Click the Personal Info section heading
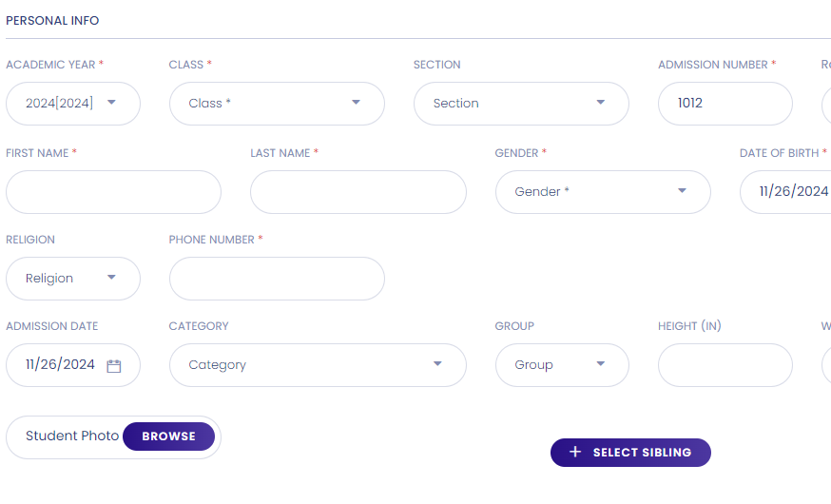 52,21
